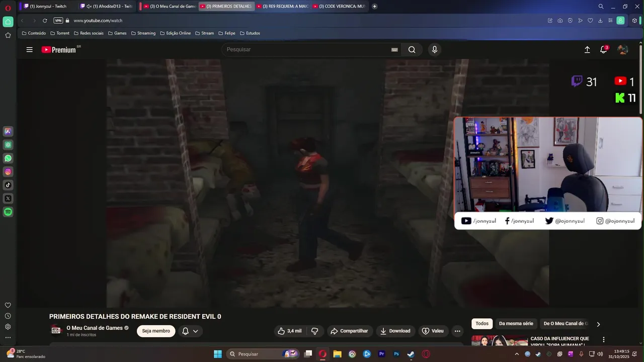This screenshot has height=362, width=644.
Task: Click the Valeu thanks button
Action: 433,331
